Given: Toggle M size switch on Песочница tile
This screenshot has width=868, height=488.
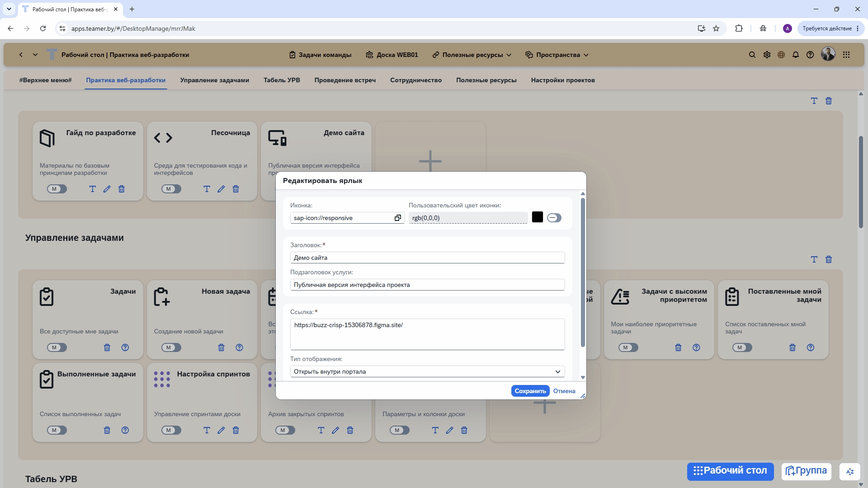Looking at the screenshot, I should tap(171, 189).
